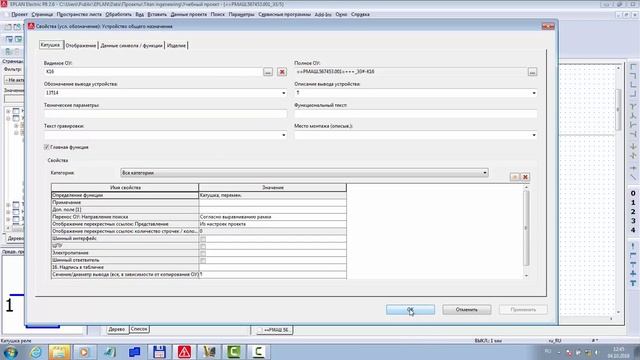
Task: Toggle ЦПУ checkbox in properties table
Action: pos(203,246)
